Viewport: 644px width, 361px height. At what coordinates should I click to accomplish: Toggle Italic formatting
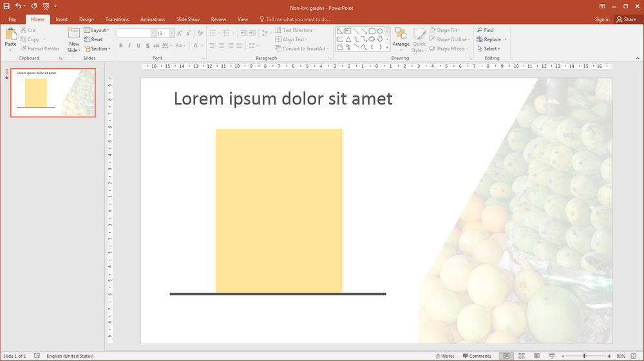tap(130, 46)
